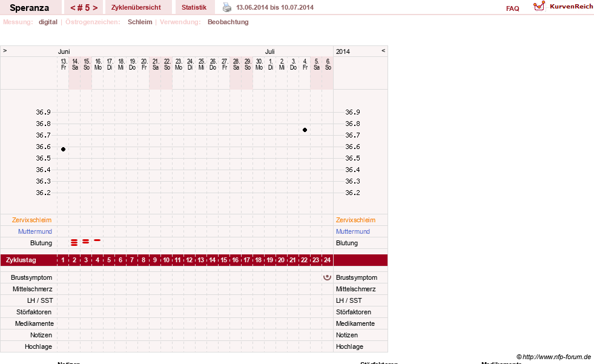Click the 'Schleim' Östrogenzeichen value
The width and height of the screenshot is (594, 364).
140,22
